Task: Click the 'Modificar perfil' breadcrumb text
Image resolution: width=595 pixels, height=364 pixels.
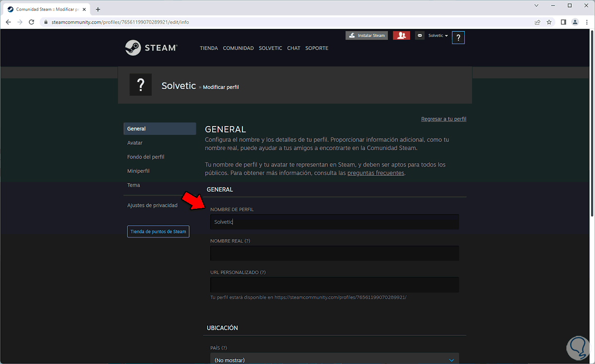Action: pos(221,87)
